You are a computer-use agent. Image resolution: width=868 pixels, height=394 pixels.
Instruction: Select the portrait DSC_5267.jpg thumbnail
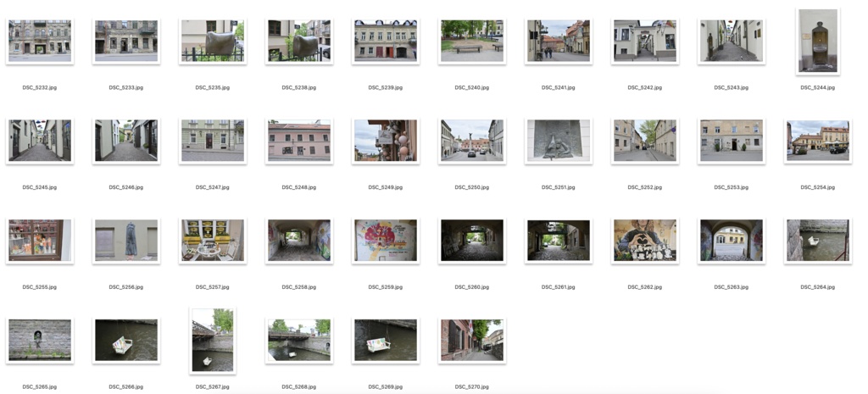click(213, 341)
